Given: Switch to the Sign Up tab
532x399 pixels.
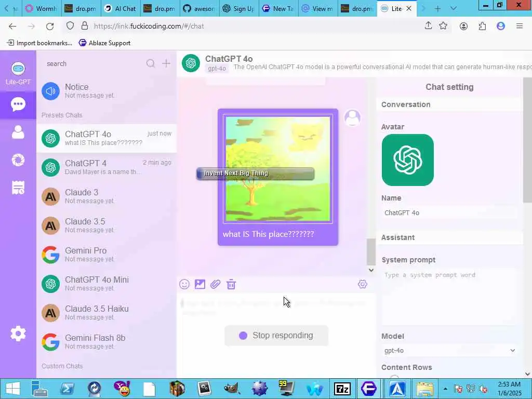Looking at the screenshot, I should coord(239,8).
